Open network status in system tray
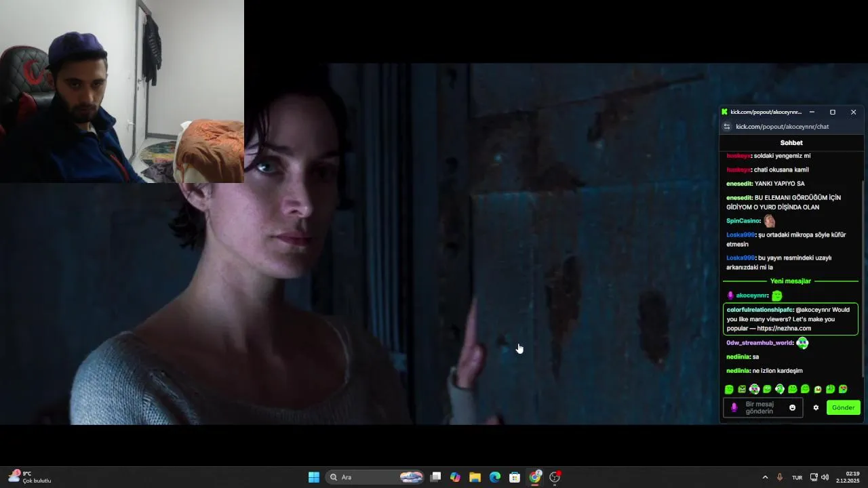This screenshot has width=868, height=488. click(x=814, y=477)
